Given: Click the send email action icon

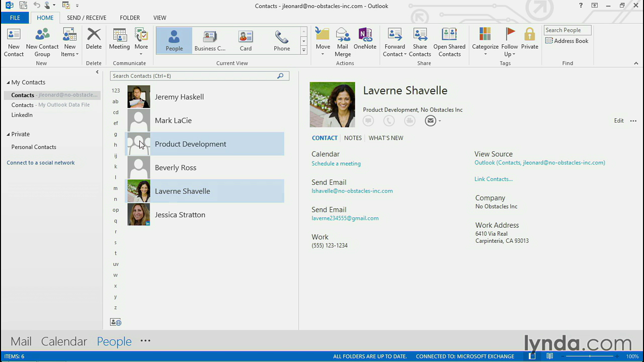Looking at the screenshot, I should (430, 121).
